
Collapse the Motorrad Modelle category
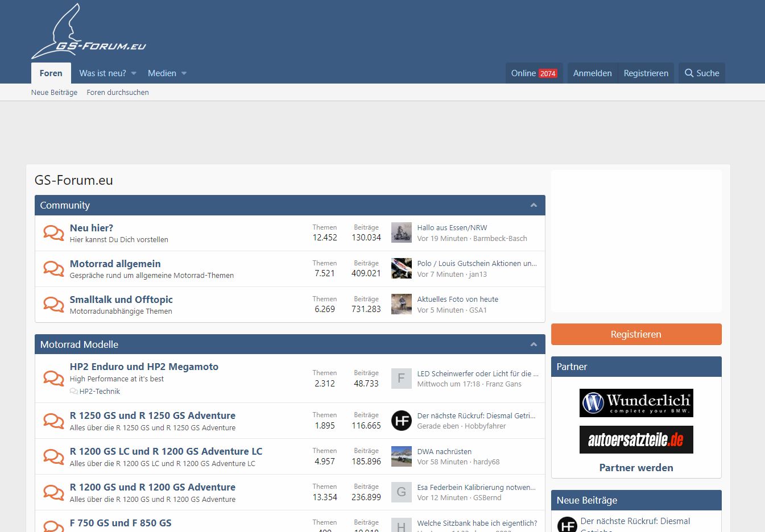[x=534, y=344]
